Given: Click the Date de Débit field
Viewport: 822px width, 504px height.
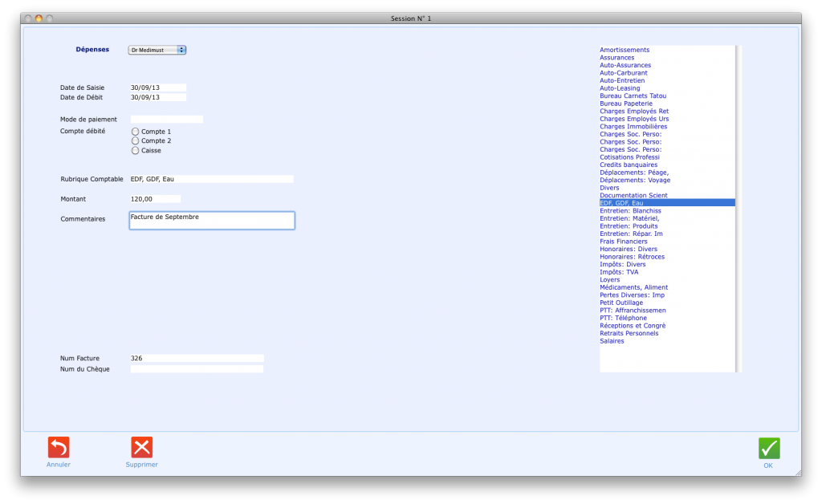Looking at the screenshot, I should (x=158, y=97).
